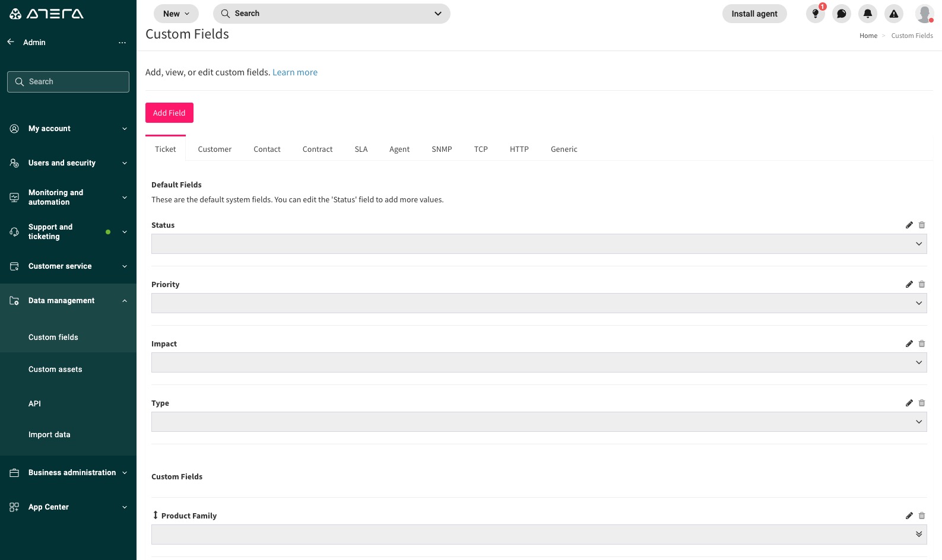Select Custom fields in sidebar
Image resolution: width=942 pixels, height=560 pixels.
[x=53, y=337]
